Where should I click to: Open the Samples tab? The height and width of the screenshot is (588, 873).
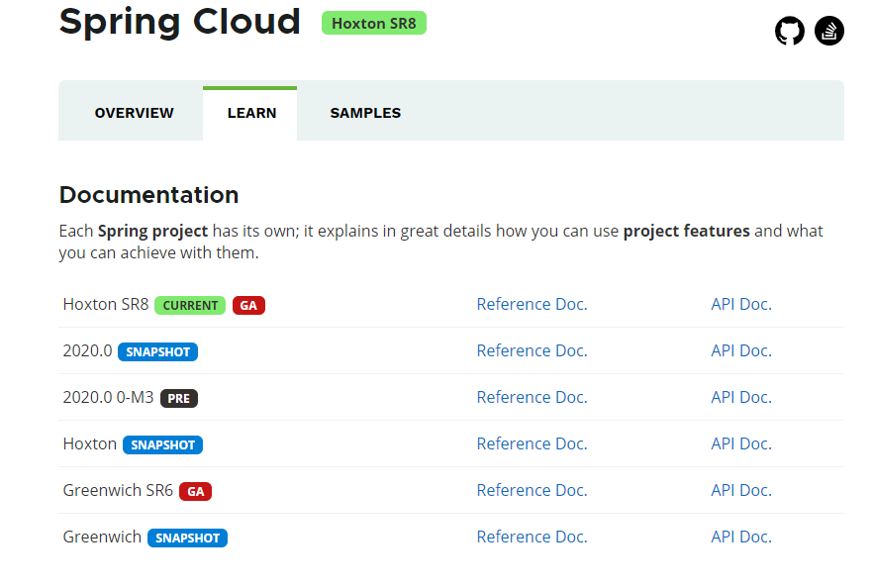click(x=365, y=113)
